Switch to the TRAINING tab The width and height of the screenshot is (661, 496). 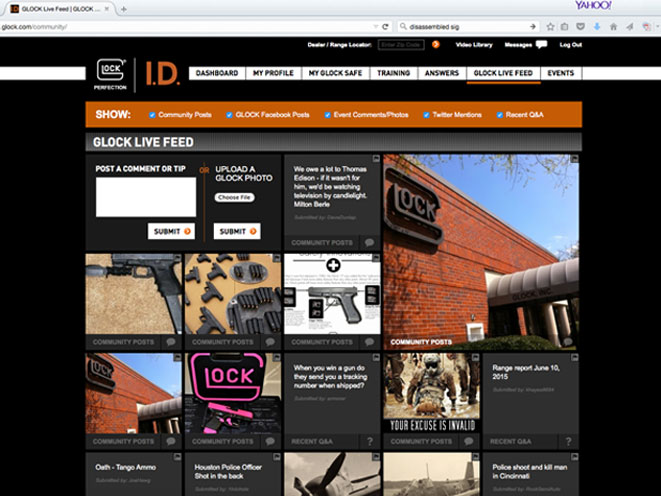(393, 74)
